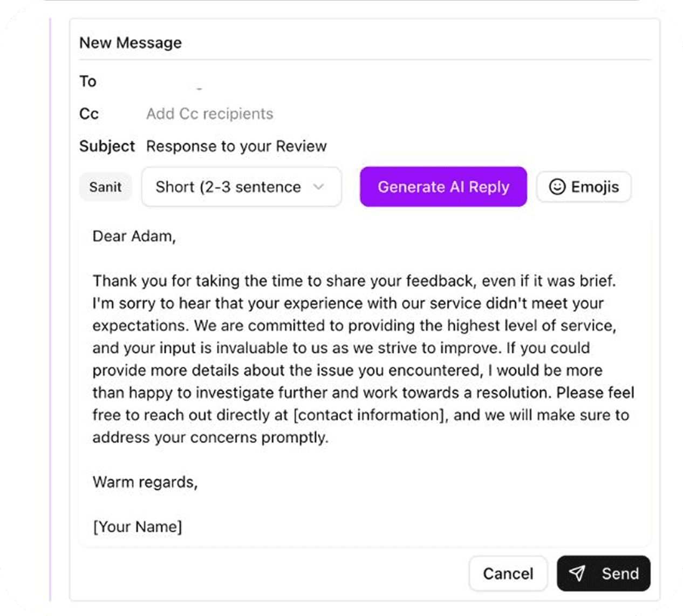
Task: Click the "Warm regards," closing line
Action: pos(145,482)
